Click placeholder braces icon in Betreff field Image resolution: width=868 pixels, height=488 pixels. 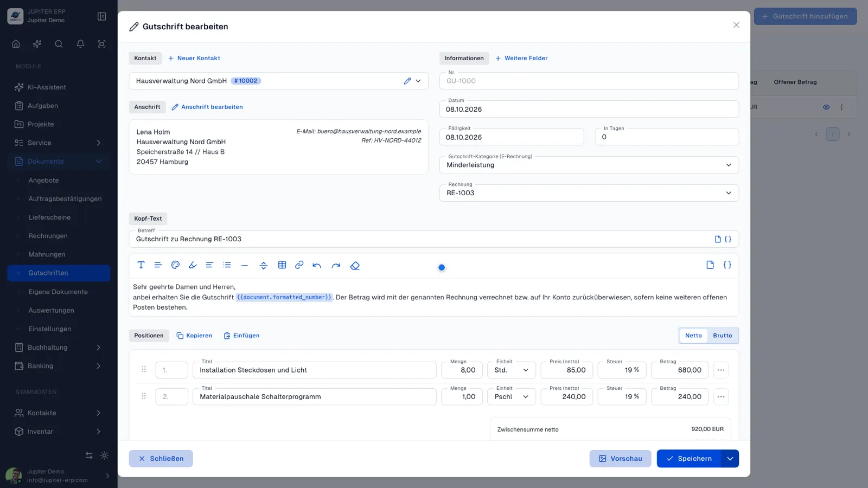[728, 239]
